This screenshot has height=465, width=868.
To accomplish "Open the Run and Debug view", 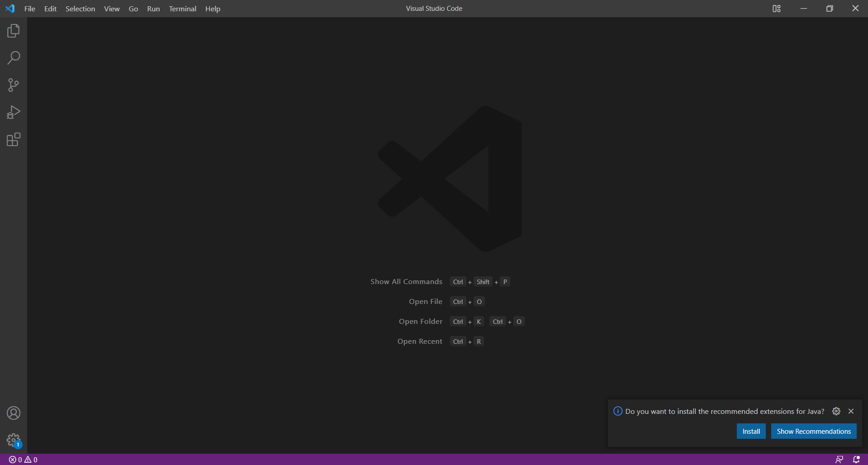I will (14, 112).
